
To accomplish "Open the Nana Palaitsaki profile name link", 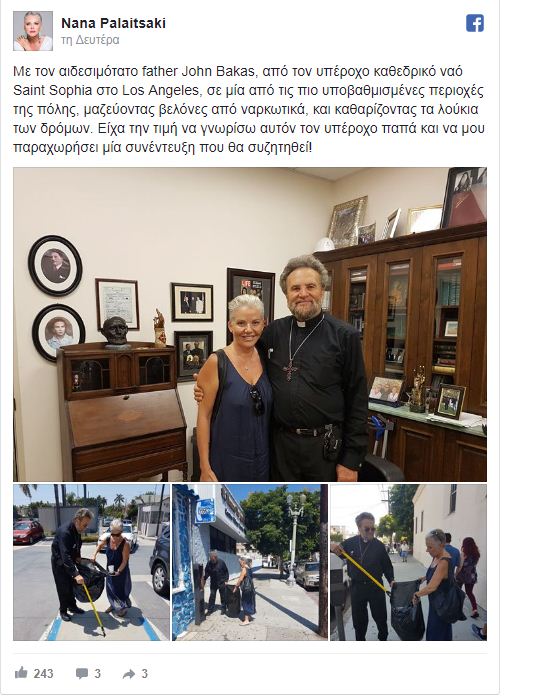I will 113,23.
